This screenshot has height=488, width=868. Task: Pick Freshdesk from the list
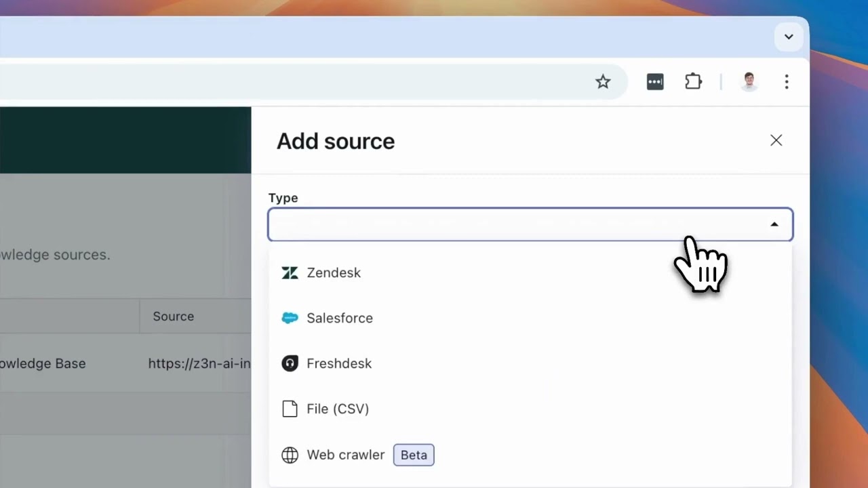530,363
